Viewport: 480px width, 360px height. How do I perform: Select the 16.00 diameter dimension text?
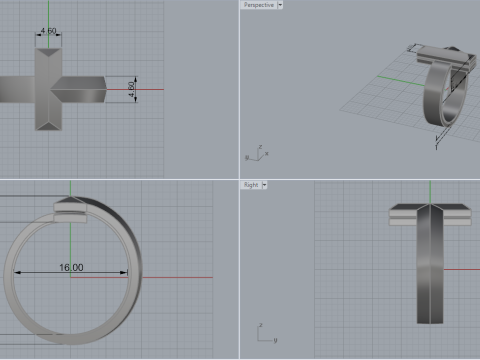pyautogui.click(x=71, y=267)
